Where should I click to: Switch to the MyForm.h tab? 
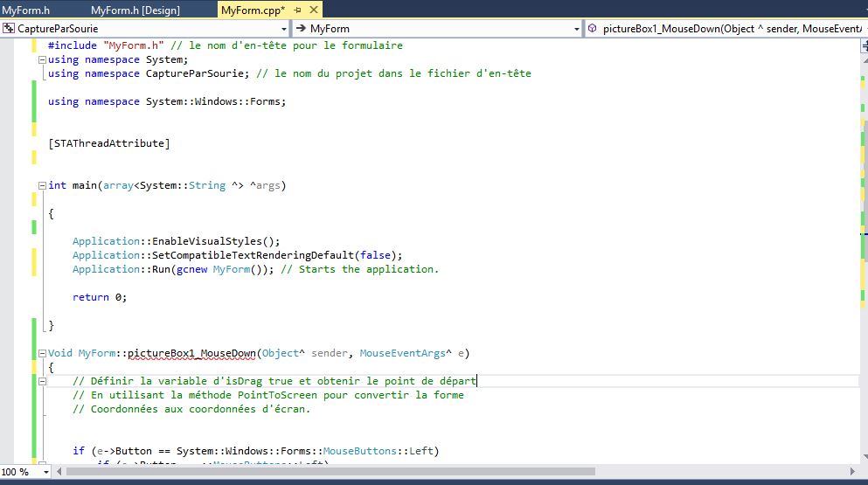(x=25, y=10)
